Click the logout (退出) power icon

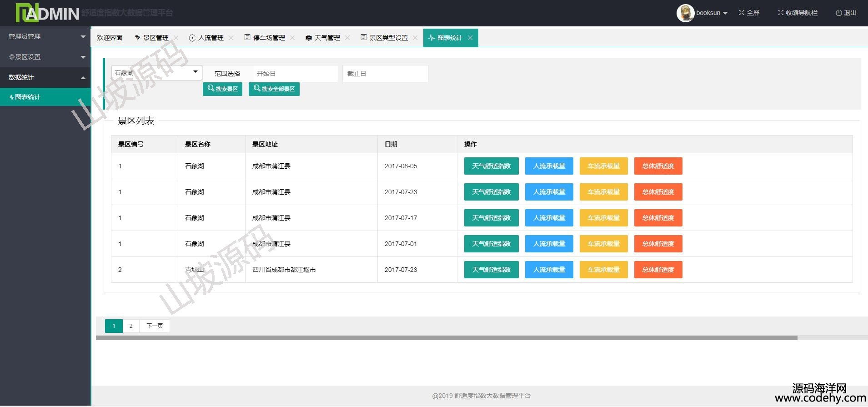pyautogui.click(x=838, y=13)
